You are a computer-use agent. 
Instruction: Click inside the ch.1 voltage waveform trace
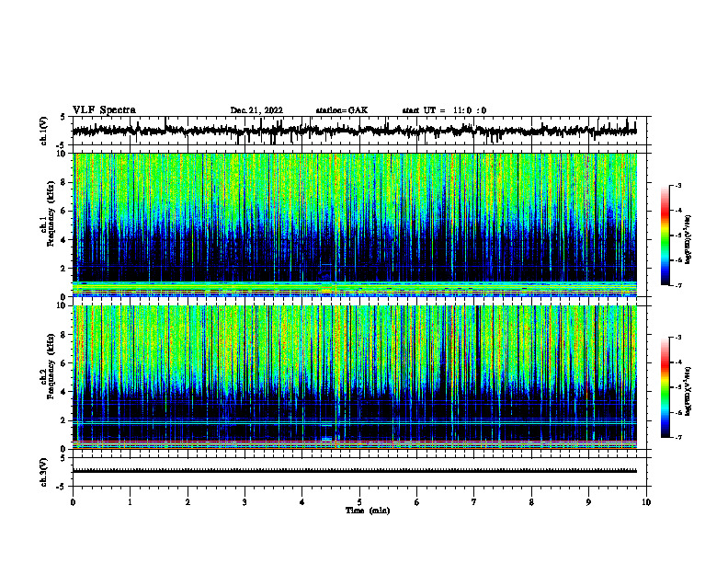(355, 131)
